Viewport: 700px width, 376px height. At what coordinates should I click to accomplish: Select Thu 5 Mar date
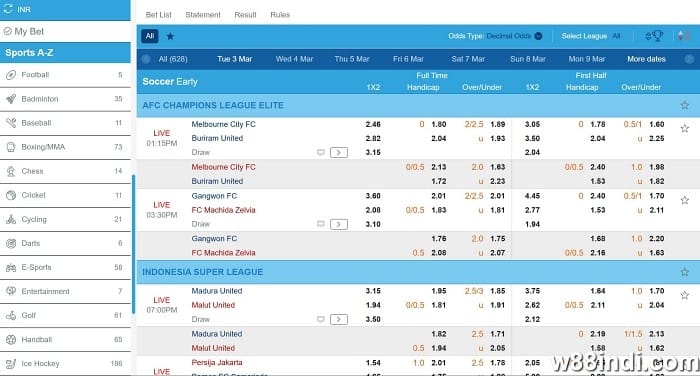352,59
